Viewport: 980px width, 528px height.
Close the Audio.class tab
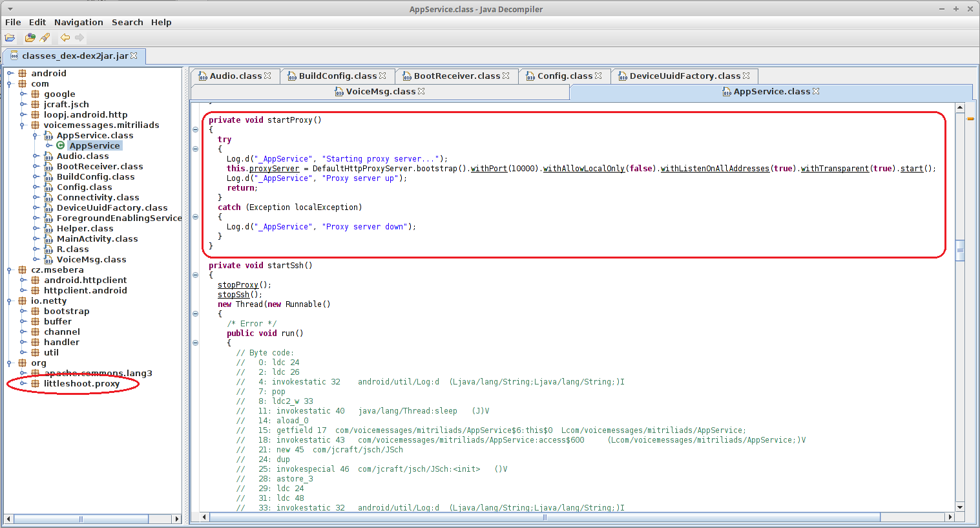[267, 76]
